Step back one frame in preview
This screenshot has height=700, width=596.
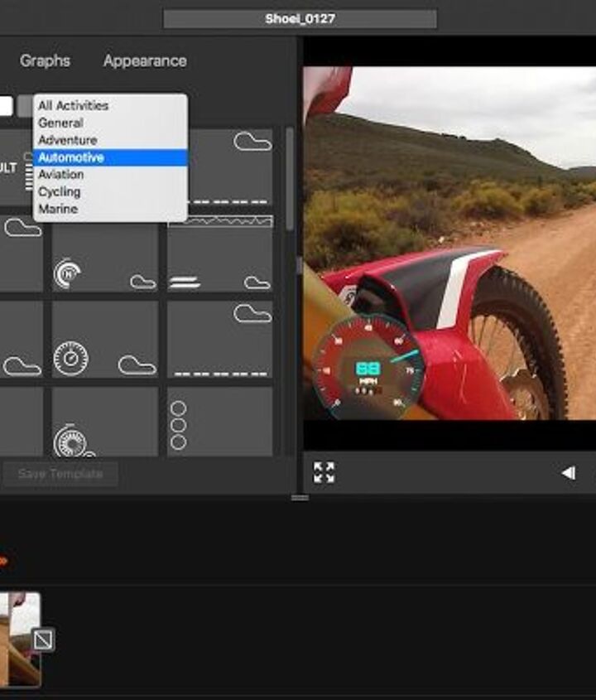(569, 473)
